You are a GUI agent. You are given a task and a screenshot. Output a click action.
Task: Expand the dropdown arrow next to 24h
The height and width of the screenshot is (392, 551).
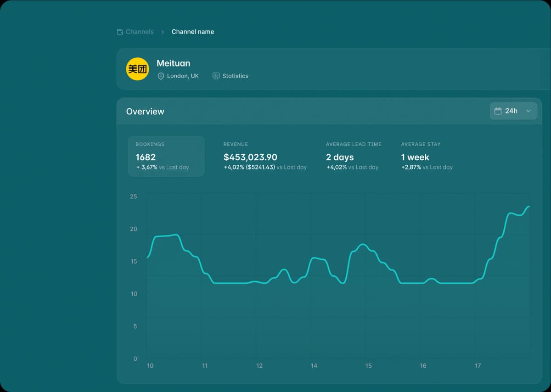click(x=528, y=111)
